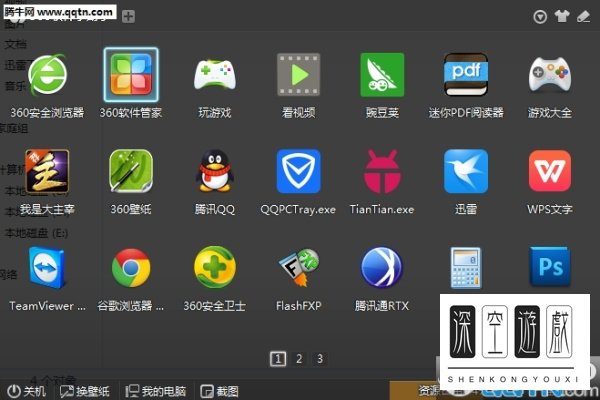Open the calculator icon
Image resolution: width=600 pixels, height=400 pixels.
click(x=466, y=268)
